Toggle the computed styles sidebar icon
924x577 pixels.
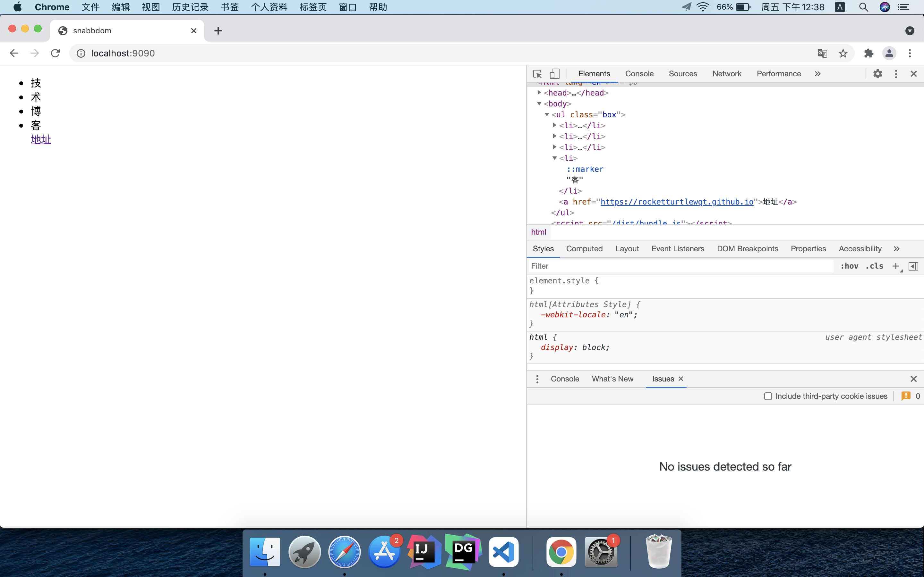[x=913, y=266]
